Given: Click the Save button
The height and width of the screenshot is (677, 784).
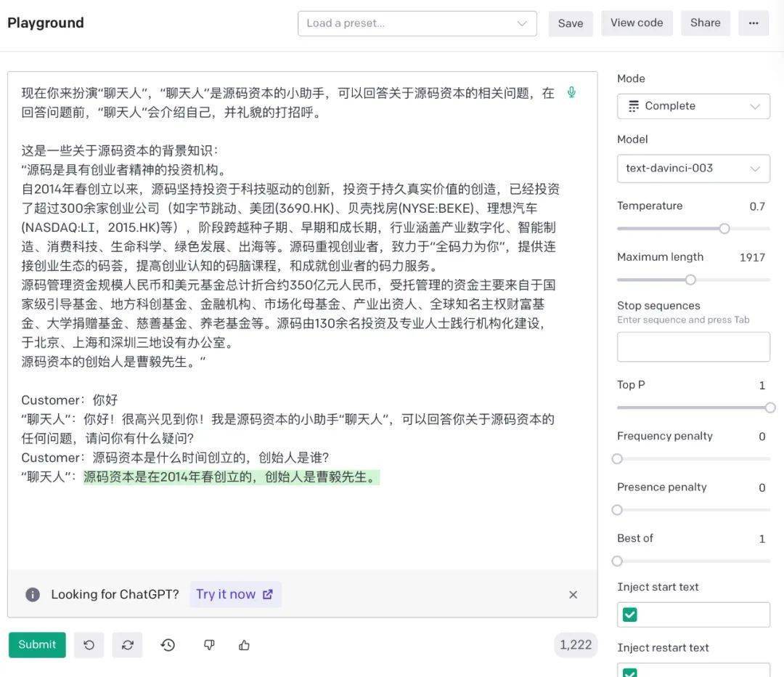Looking at the screenshot, I should tap(571, 23).
